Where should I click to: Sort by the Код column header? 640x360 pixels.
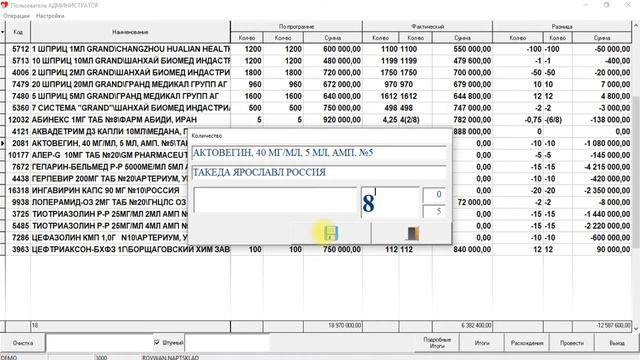pyautogui.click(x=18, y=32)
